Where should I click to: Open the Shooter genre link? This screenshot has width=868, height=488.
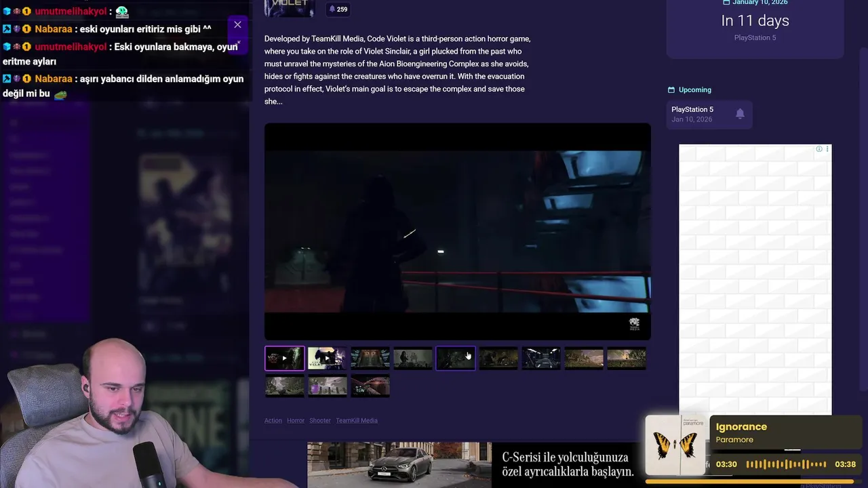click(320, 420)
